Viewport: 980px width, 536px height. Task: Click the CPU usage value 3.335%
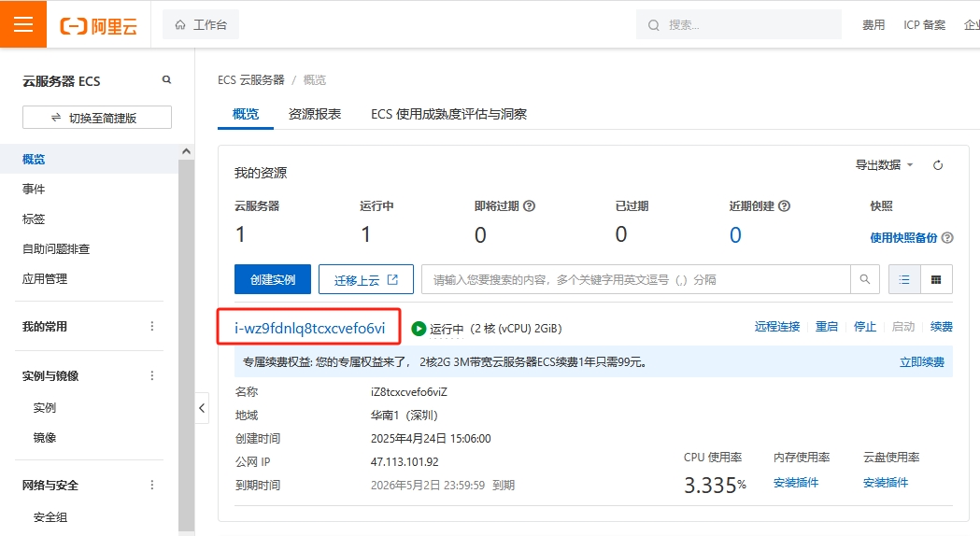click(x=715, y=485)
